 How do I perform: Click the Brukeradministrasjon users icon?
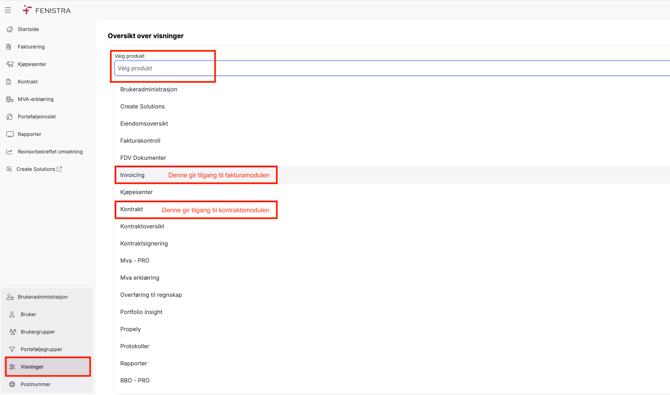pyautogui.click(x=10, y=297)
